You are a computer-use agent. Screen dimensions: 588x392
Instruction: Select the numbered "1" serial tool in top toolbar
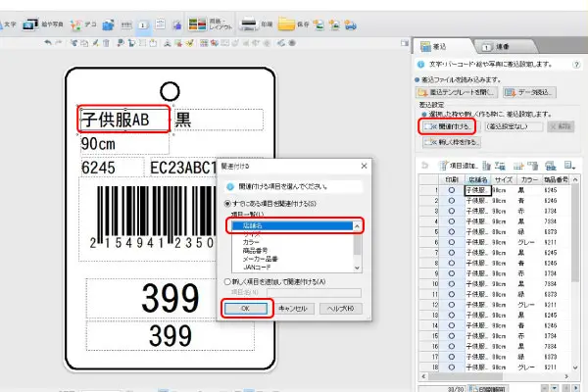pos(143,25)
